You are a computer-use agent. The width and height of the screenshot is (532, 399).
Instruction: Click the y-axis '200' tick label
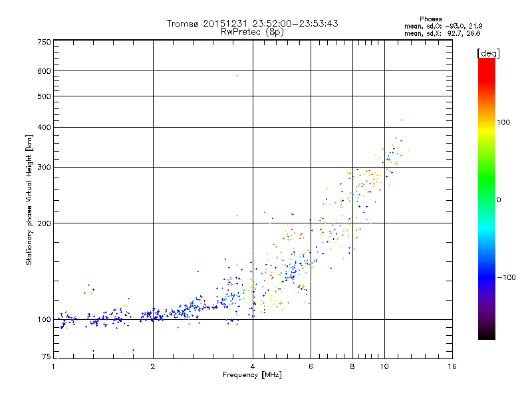(x=45, y=223)
